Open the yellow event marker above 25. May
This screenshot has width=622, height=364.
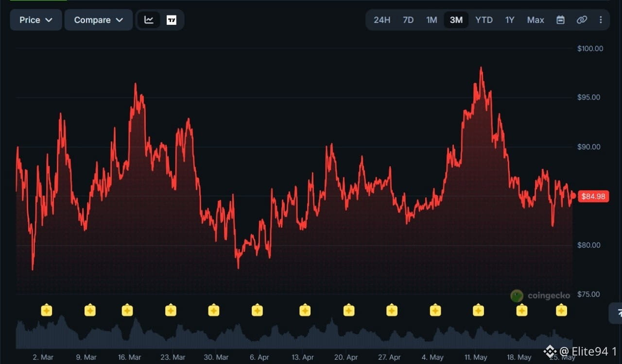click(x=561, y=310)
